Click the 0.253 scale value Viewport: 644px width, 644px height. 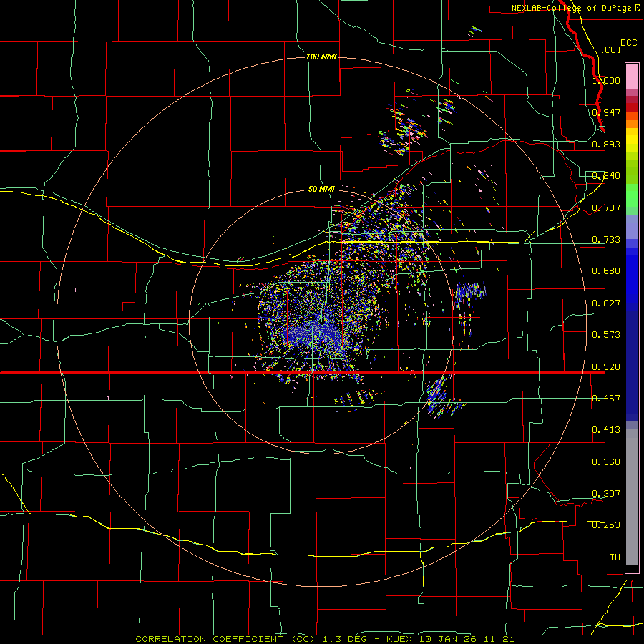click(x=606, y=525)
